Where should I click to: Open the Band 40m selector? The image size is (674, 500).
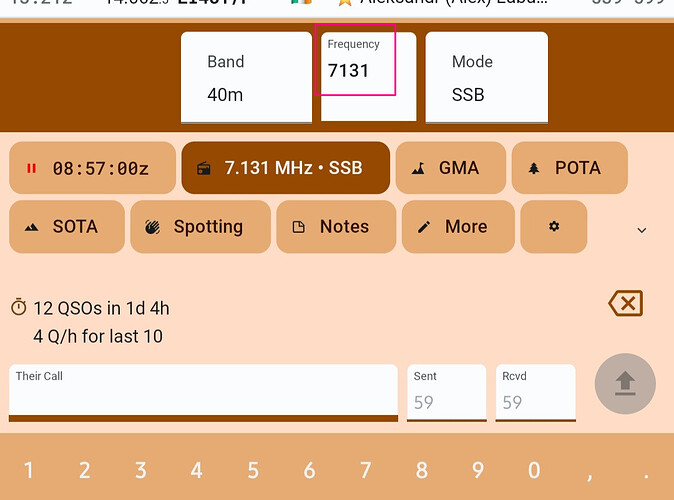pyautogui.click(x=246, y=78)
